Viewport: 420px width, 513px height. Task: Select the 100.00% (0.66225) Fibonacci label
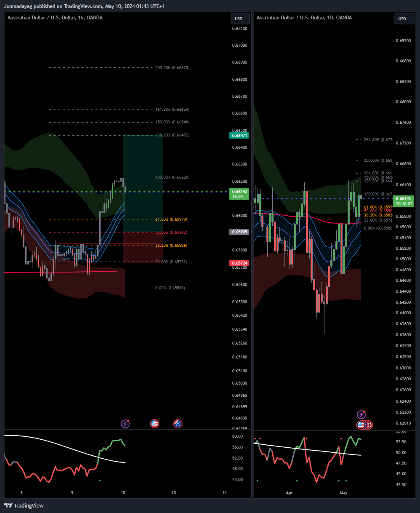[172, 177]
